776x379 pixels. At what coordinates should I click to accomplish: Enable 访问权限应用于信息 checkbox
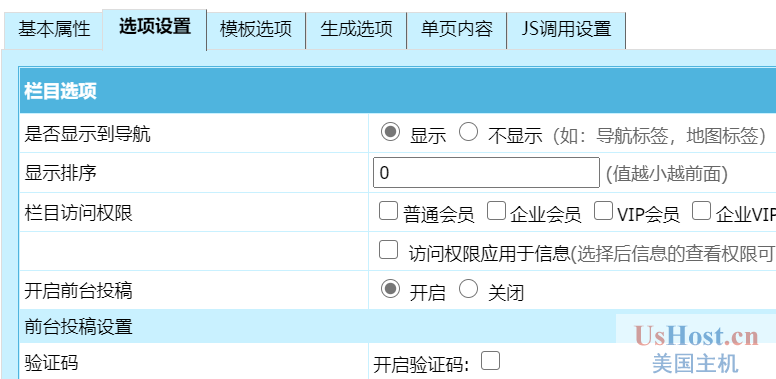point(388,249)
